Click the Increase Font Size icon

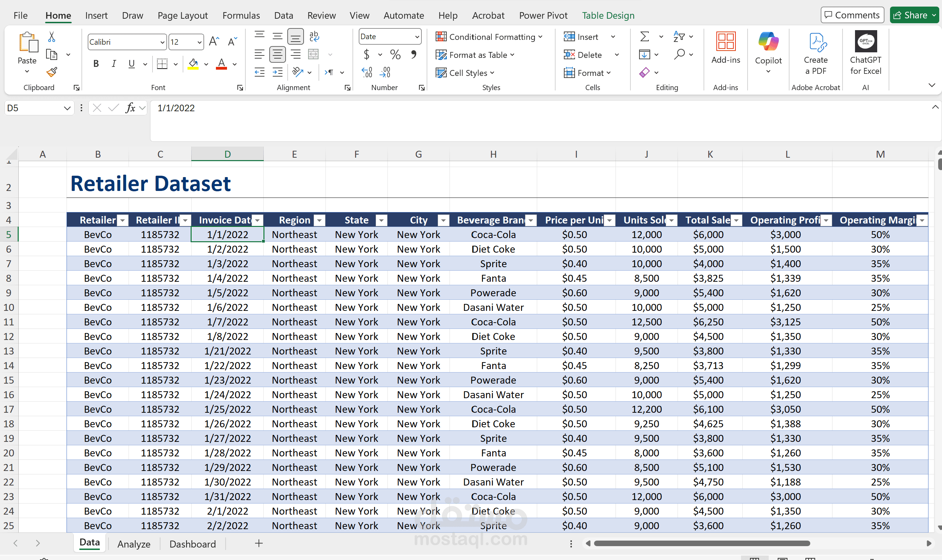point(214,42)
